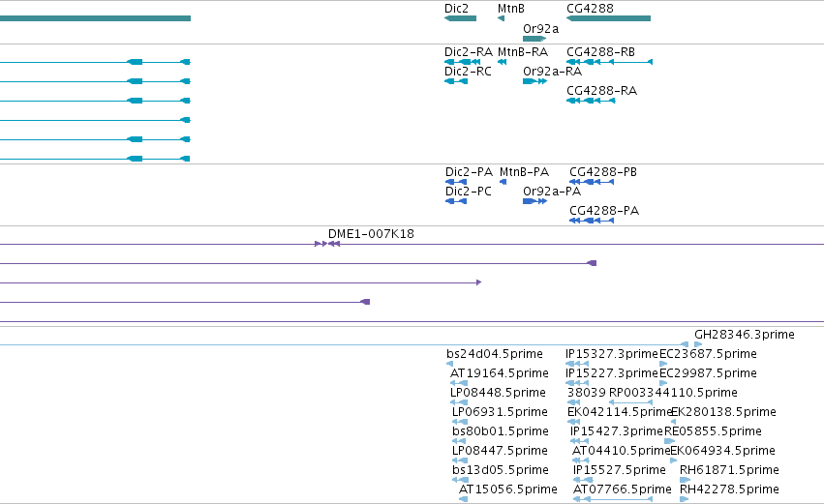Select EST LP08448.5prime

[x=498, y=393]
